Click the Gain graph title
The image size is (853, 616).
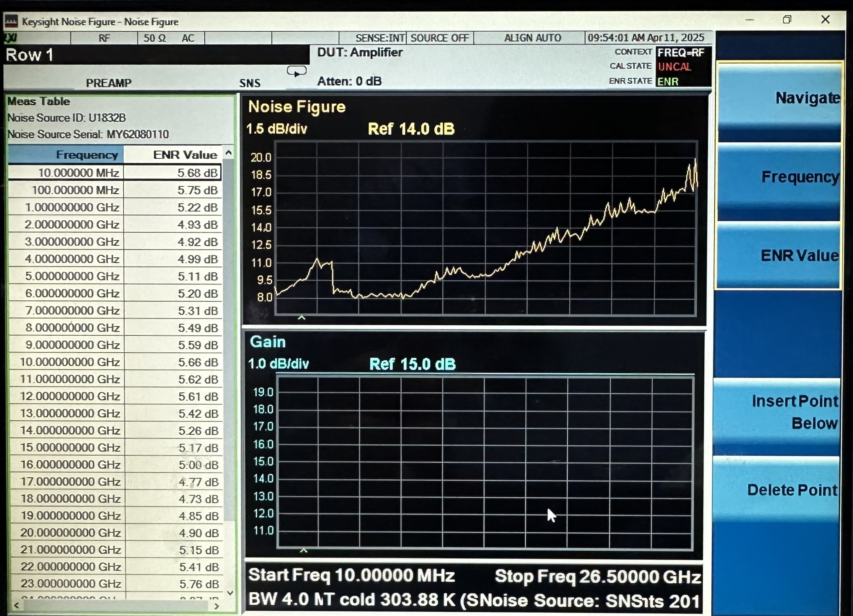click(x=268, y=342)
